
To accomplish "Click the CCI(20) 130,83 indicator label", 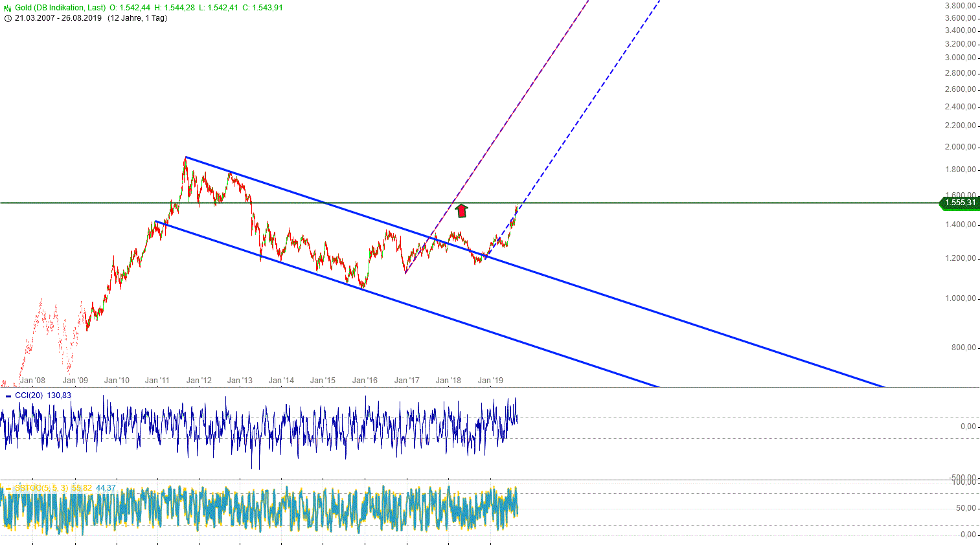I will tap(42, 395).
